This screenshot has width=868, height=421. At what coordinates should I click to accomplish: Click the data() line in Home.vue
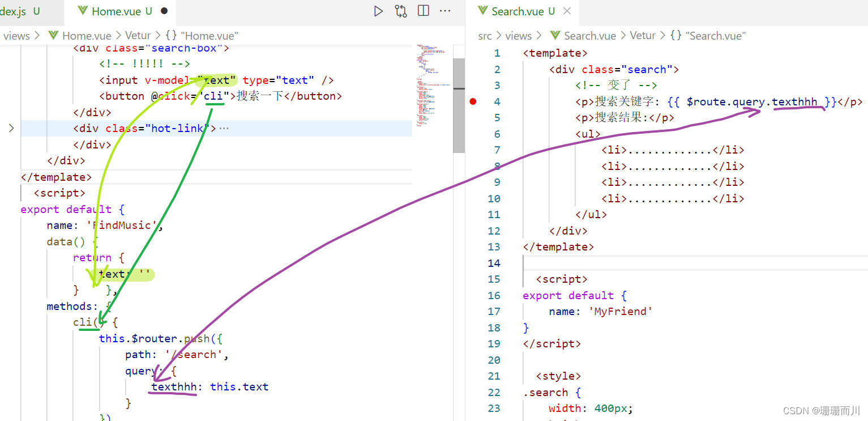click(x=72, y=242)
